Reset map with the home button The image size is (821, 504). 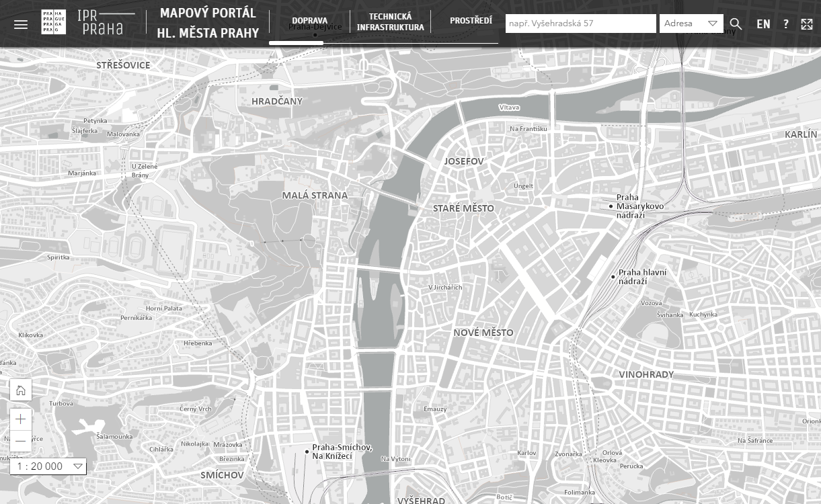pos(21,390)
